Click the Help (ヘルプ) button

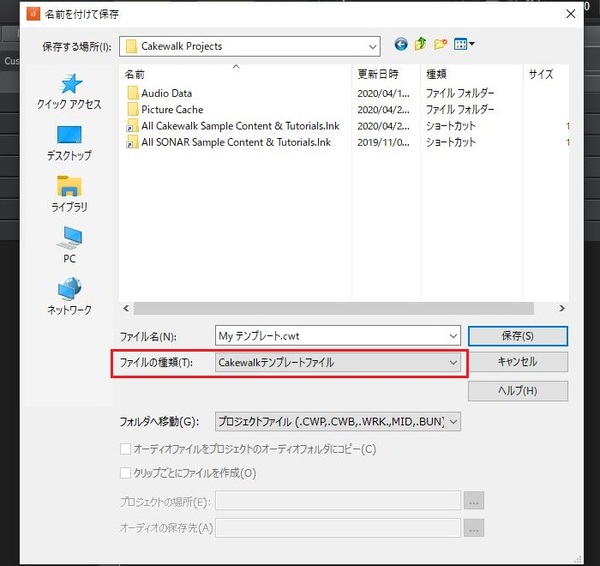click(516, 390)
